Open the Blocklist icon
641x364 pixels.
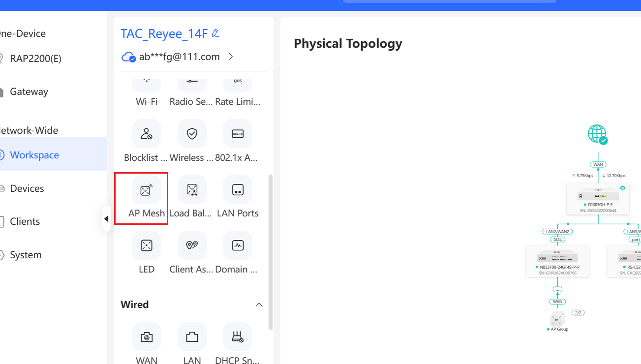pos(146,134)
